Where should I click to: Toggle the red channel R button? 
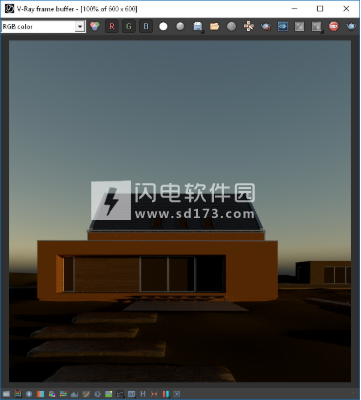[x=112, y=27]
